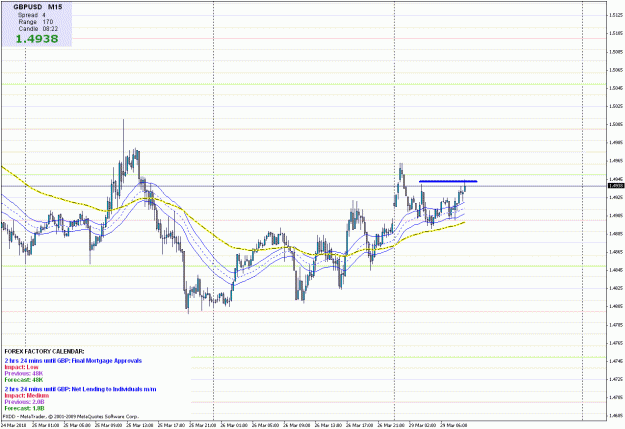Click the 1.4865 price axis label

pos(616,252)
